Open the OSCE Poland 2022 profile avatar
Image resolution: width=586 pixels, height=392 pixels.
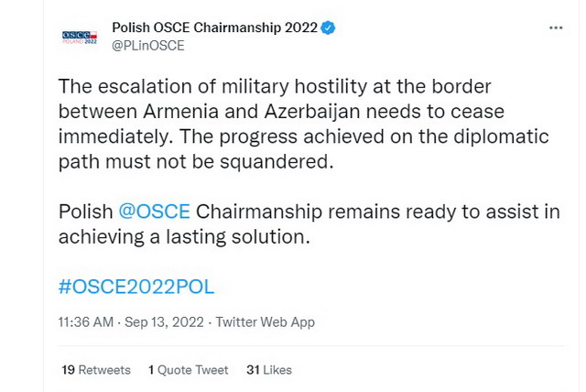(x=79, y=37)
